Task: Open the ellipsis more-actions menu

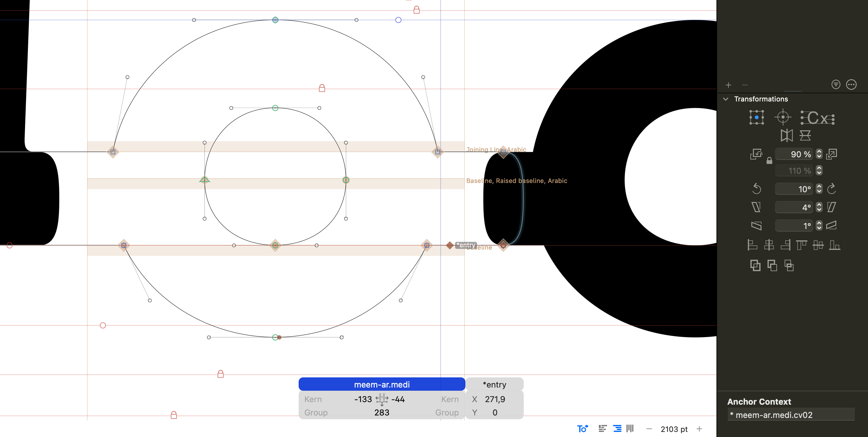Action: click(x=851, y=84)
